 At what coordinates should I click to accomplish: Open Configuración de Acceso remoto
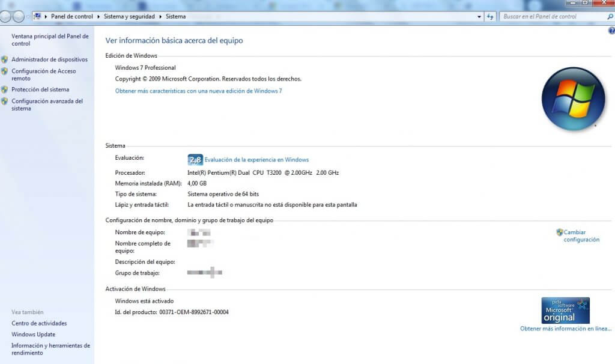click(x=43, y=74)
